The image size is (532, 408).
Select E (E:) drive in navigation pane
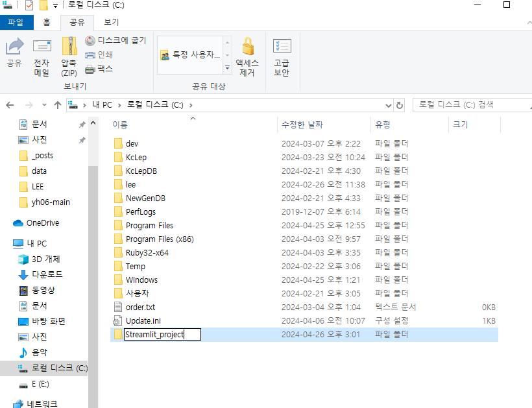point(34,384)
